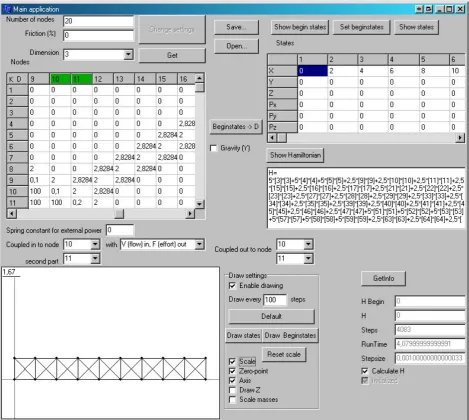Click Show begin states button
Image resolution: width=469 pixels, height=420 pixels.
tap(300, 27)
